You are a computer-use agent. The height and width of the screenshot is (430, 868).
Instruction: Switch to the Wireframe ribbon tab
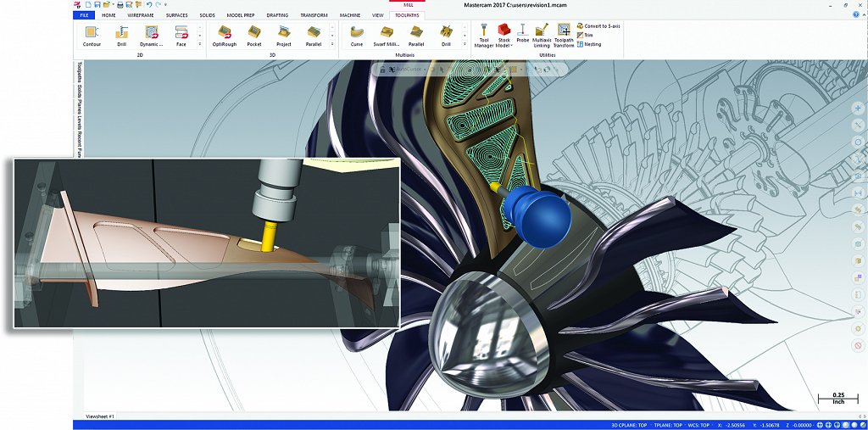coord(141,15)
